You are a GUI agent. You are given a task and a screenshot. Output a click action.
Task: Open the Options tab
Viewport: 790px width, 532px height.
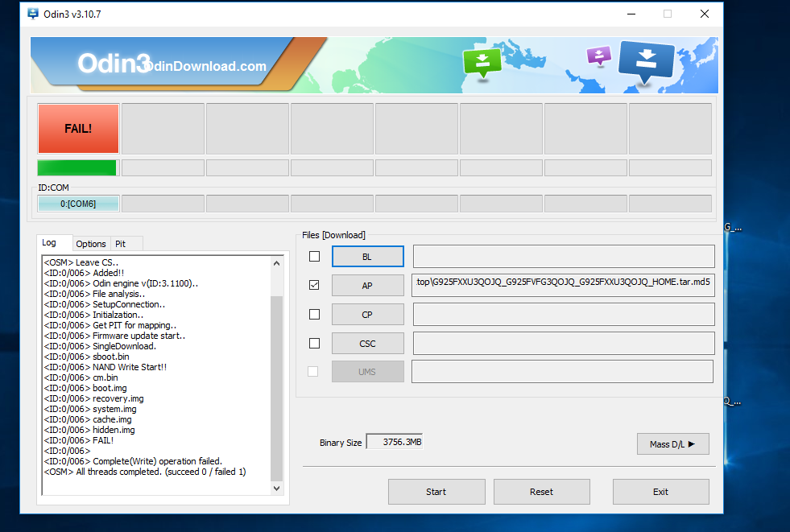91,244
